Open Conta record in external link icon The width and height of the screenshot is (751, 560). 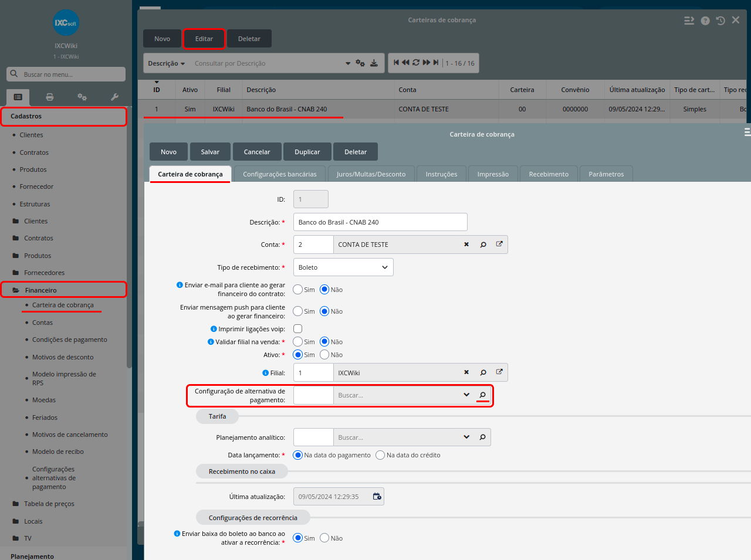(x=499, y=244)
